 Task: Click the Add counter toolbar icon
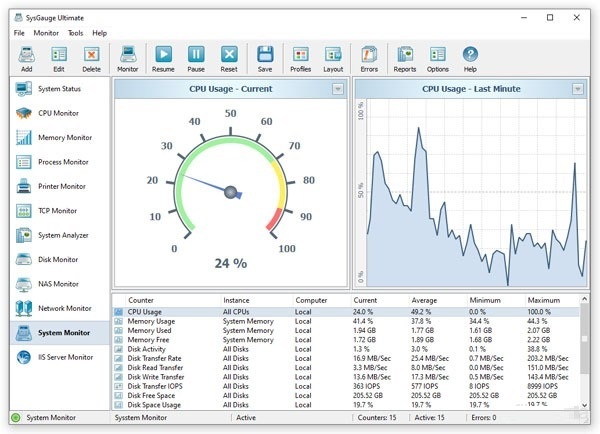(x=27, y=55)
